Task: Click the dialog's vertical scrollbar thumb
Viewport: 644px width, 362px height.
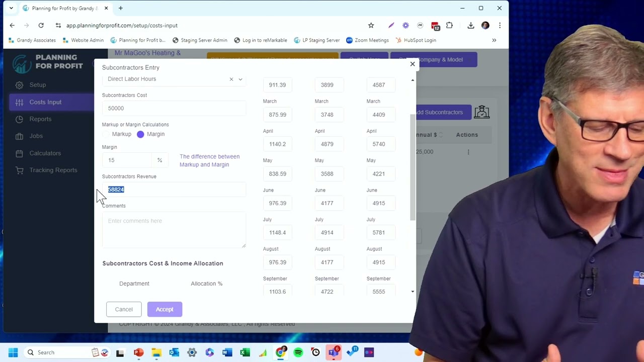Action: [413, 167]
